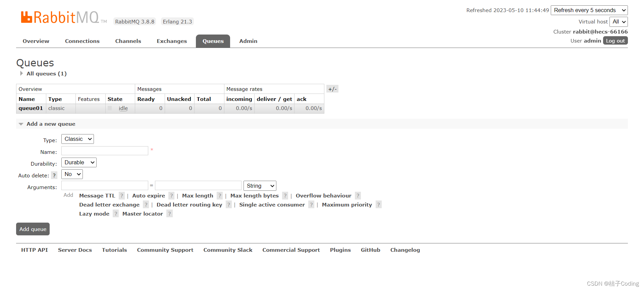The image size is (644, 290).
Task: Open the argument type String dropdown
Action: click(x=260, y=186)
